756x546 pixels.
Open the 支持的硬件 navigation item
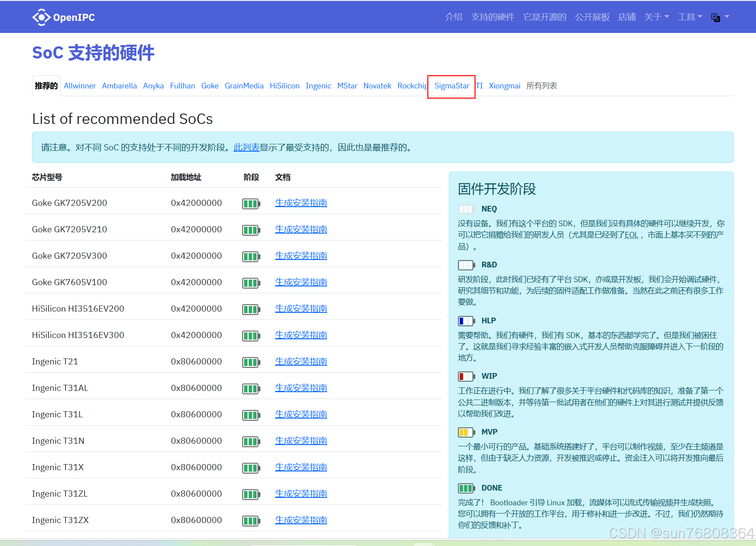tap(493, 17)
